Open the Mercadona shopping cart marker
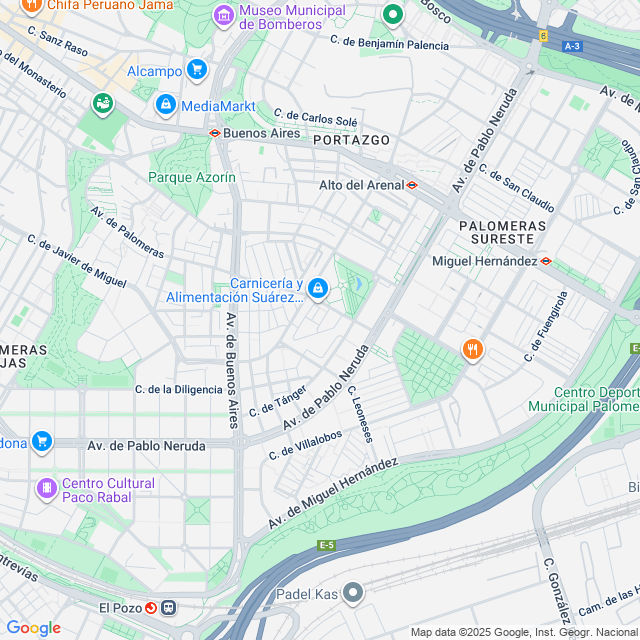Screen dimensions: 640x640 pyautogui.click(x=42, y=442)
